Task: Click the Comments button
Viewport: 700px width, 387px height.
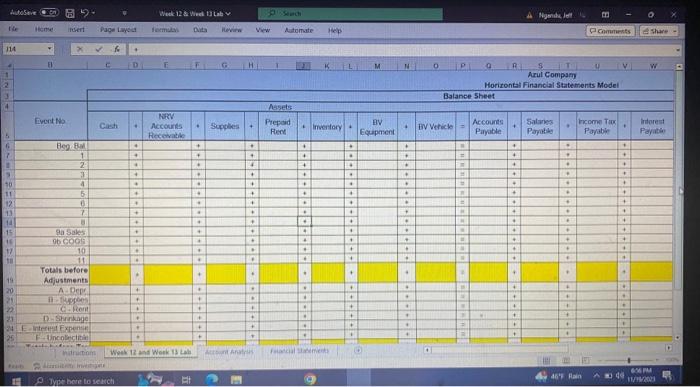Action: tap(611, 31)
